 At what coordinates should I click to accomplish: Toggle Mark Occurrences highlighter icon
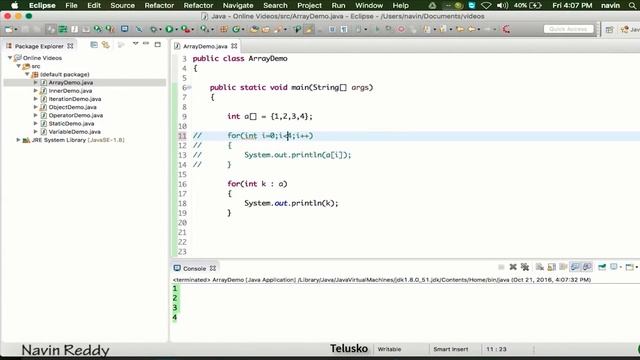pos(309,29)
